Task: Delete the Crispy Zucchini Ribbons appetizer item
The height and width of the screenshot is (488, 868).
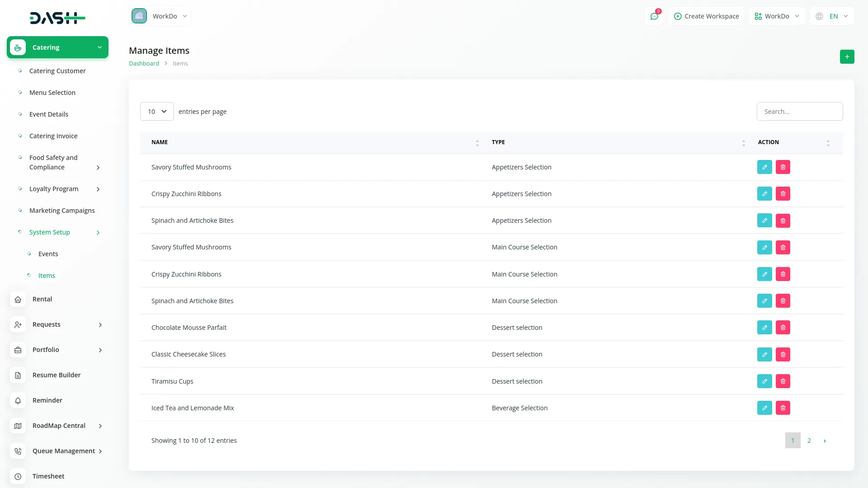Action: click(x=783, y=193)
